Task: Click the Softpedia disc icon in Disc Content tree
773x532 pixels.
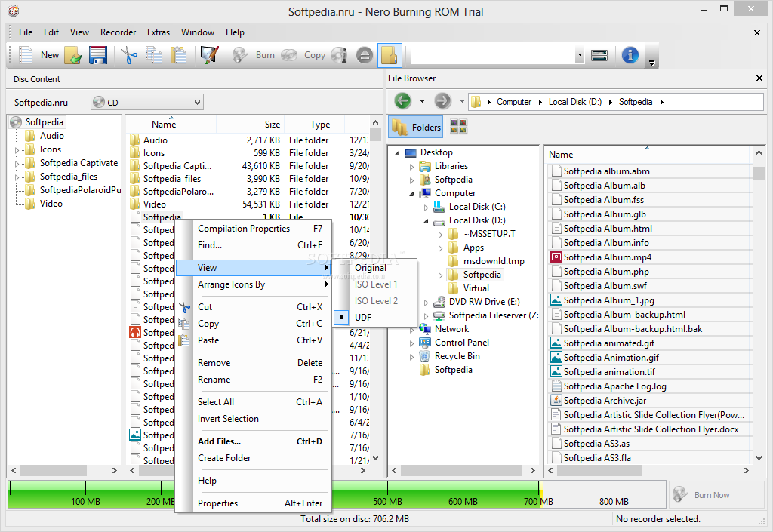Action: 16,122
